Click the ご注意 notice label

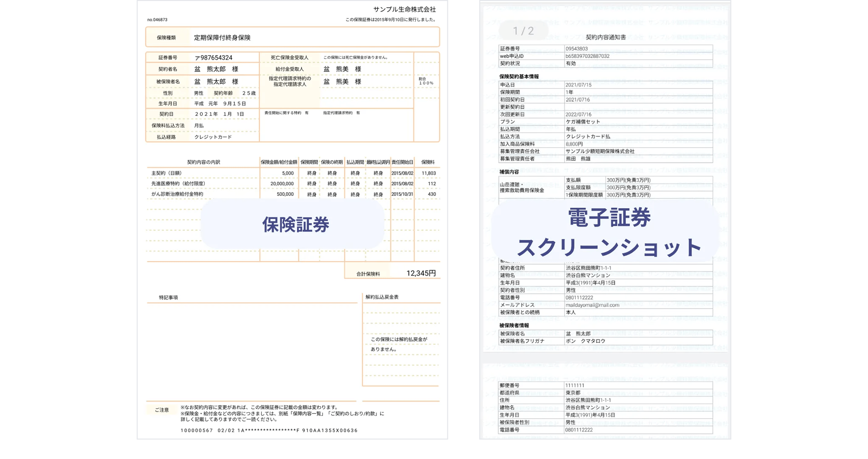click(162, 410)
